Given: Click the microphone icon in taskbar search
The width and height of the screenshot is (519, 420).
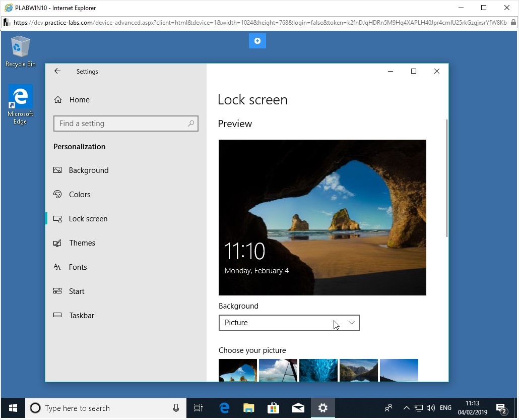Looking at the screenshot, I should click(x=176, y=408).
